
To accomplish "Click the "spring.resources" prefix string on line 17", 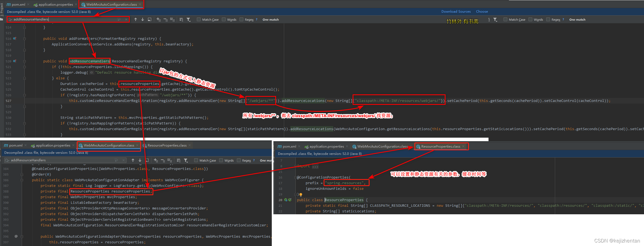I will [344, 183].
